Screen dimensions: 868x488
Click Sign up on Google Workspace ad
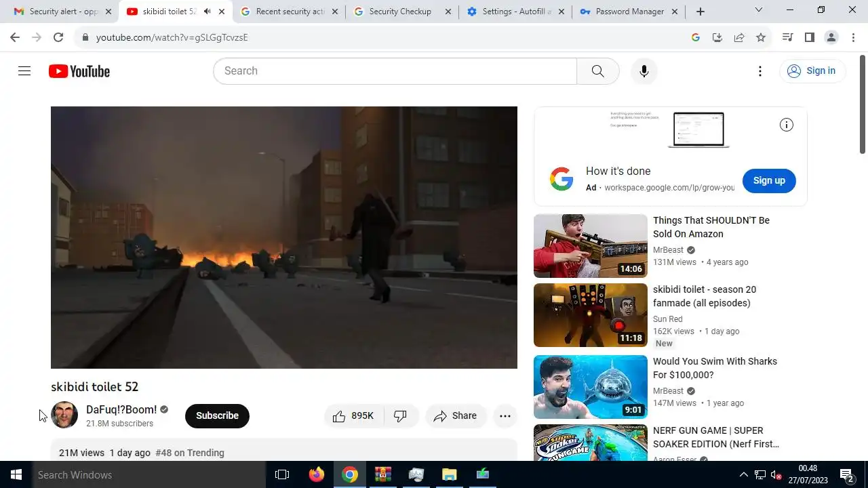coord(769,181)
